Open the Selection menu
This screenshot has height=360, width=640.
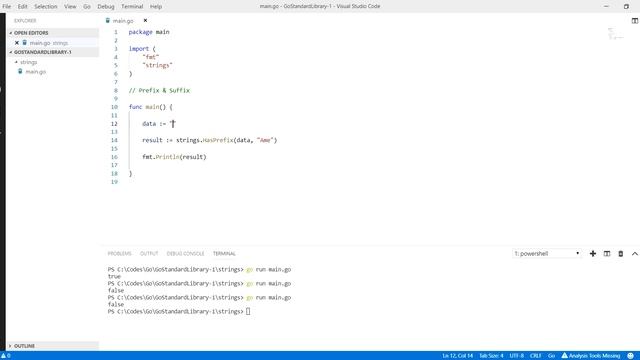(46, 7)
